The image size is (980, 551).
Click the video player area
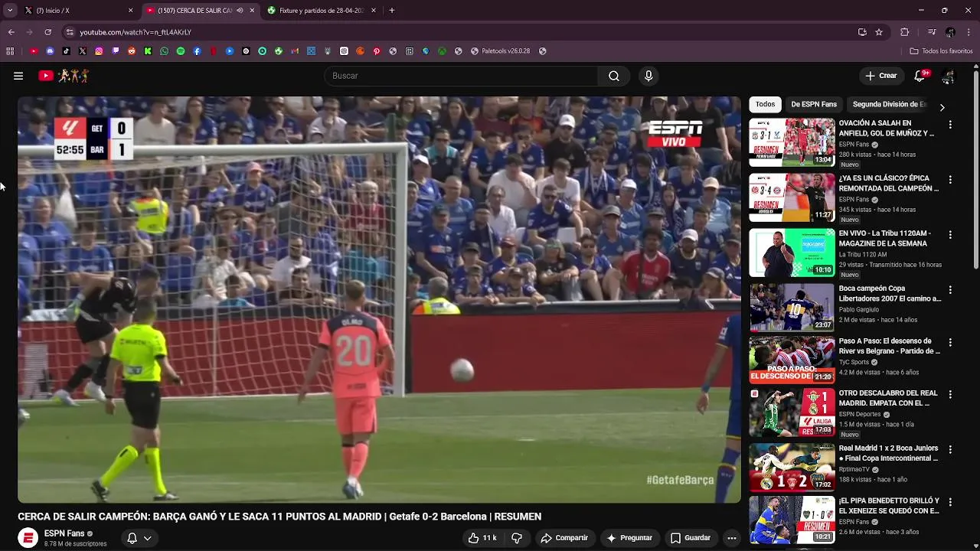pyautogui.click(x=379, y=299)
